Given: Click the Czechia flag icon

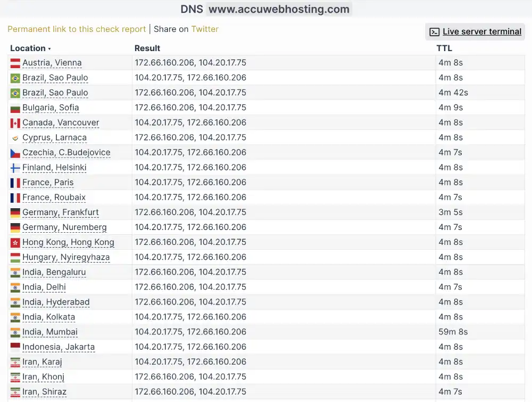Looking at the screenshot, I should (14, 152).
